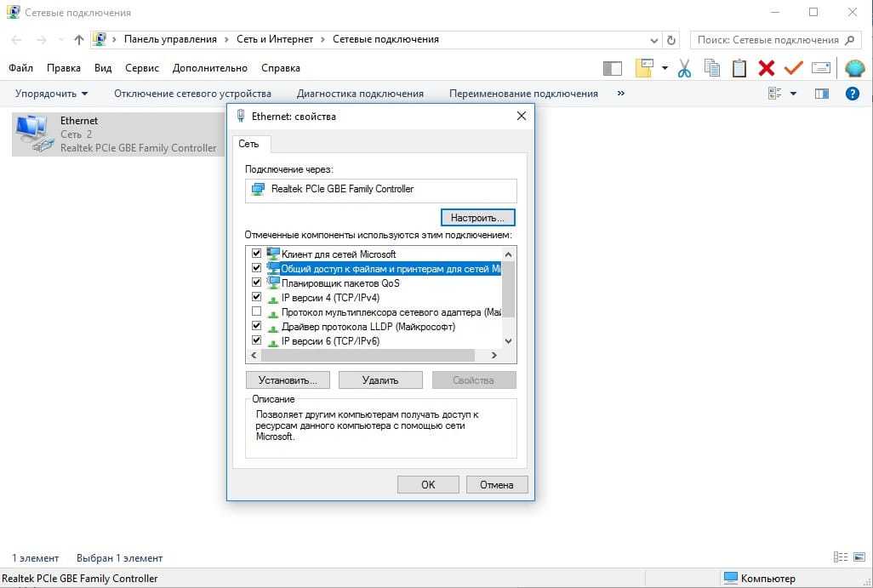Click the orange checkmark icon
Viewport: 873px width, 588px height.
pyautogui.click(x=794, y=69)
